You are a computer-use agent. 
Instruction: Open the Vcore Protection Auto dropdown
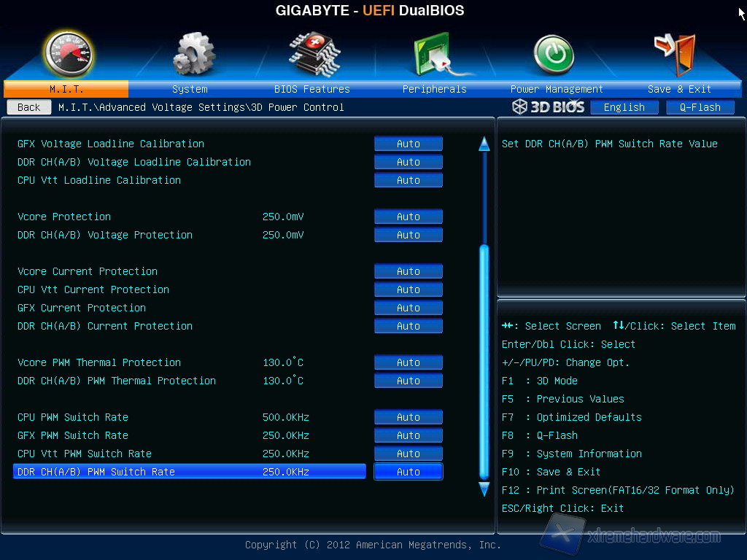pyautogui.click(x=409, y=217)
